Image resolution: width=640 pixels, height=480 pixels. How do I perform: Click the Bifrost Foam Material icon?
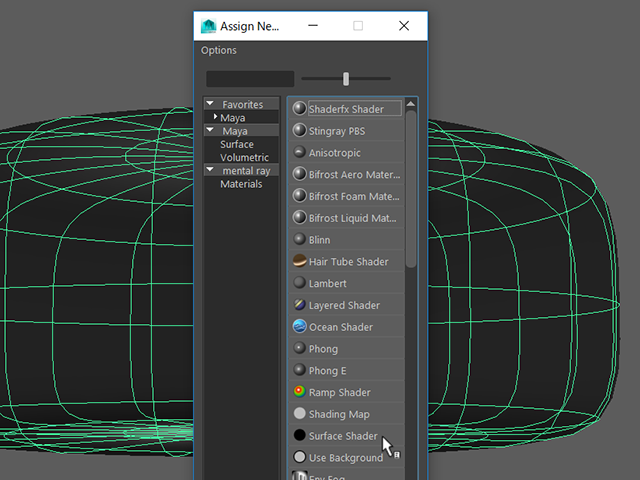coord(300,196)
